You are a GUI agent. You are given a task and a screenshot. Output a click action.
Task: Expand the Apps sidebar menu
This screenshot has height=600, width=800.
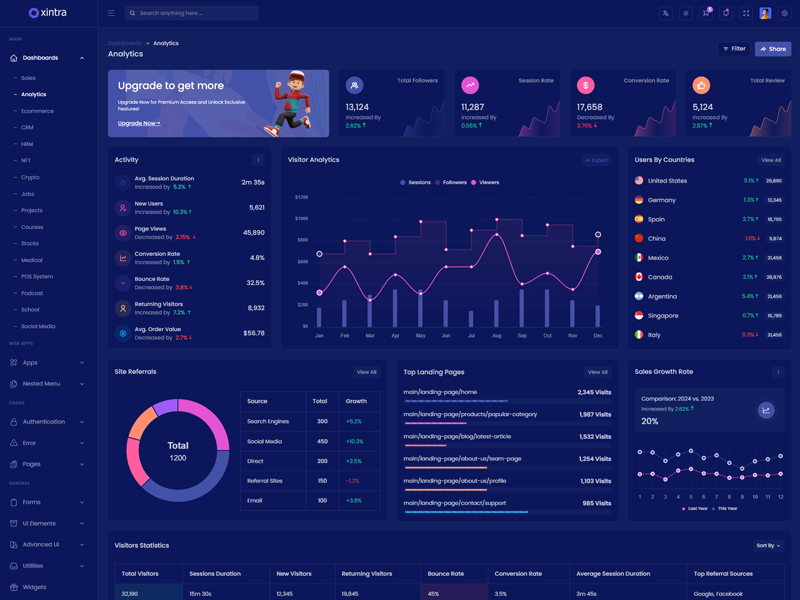coord(48,363)
